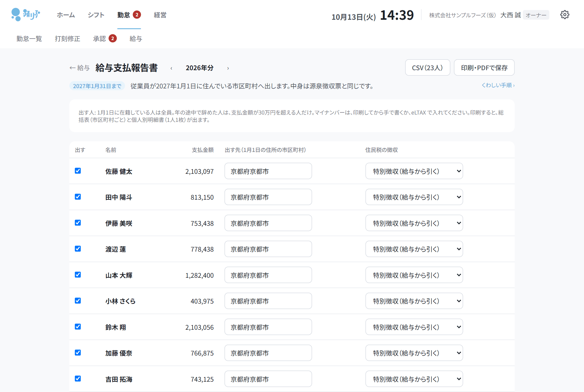Edit municipality field for 佐藤 健太
The width and height of the screenshot is (584, 392).
(x=268, y=171)
